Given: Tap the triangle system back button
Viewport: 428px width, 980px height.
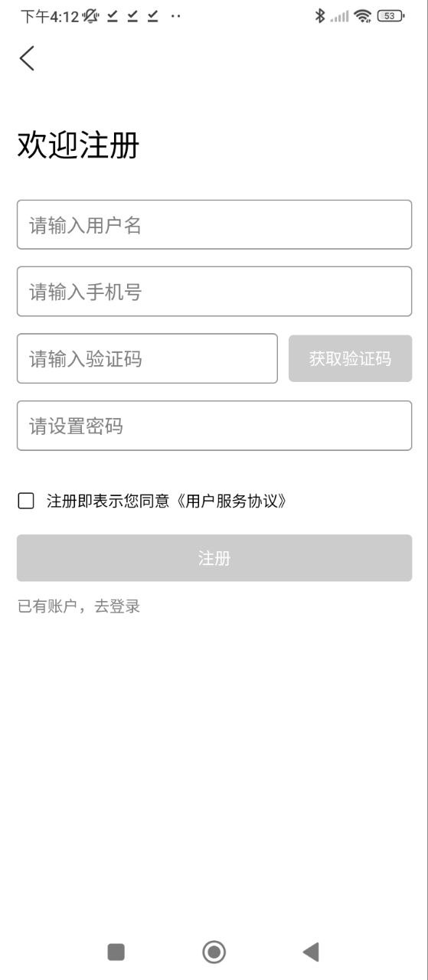Looking at the screenshot, I should pyautogui.click(x=310, y=952).
